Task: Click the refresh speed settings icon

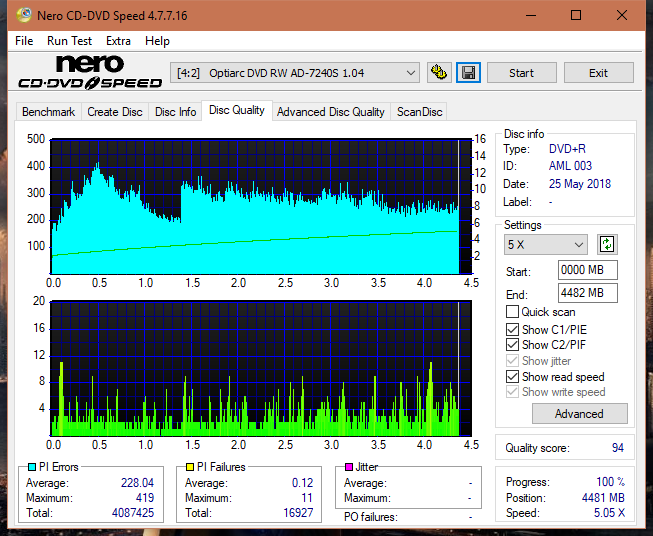Action: coord(607,244)
